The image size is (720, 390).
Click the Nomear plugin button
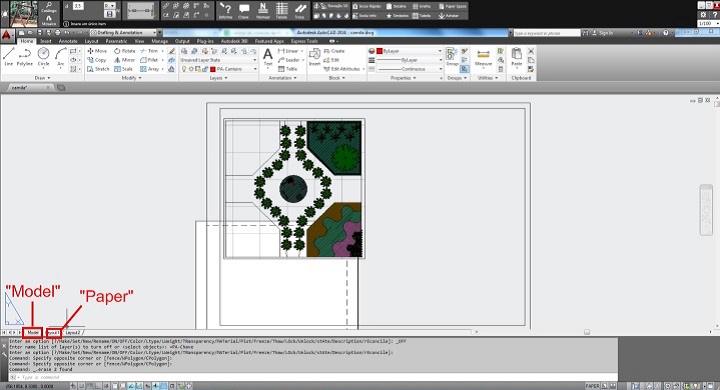tap(263, 11)
